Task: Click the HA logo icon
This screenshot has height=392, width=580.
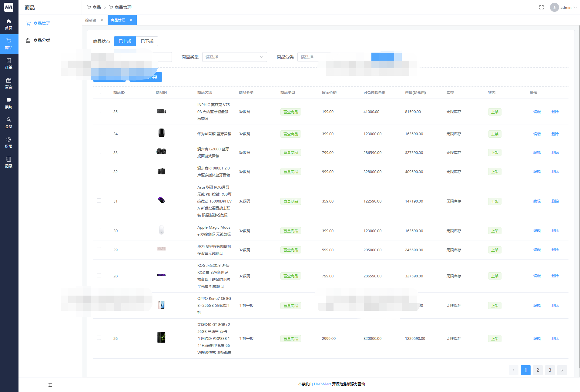Action: [x=9, y=7]
